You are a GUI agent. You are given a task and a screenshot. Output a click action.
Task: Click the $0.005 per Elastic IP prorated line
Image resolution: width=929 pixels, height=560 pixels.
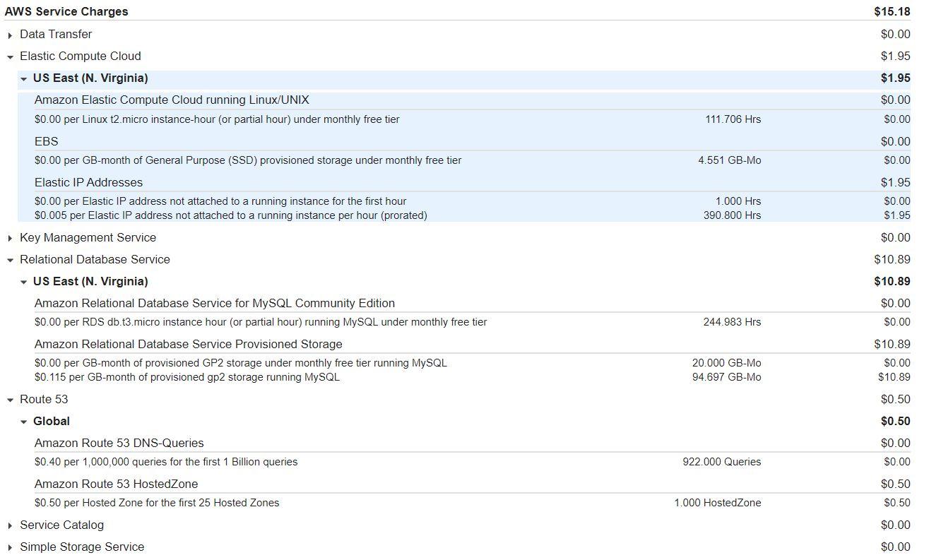(231, 215)
